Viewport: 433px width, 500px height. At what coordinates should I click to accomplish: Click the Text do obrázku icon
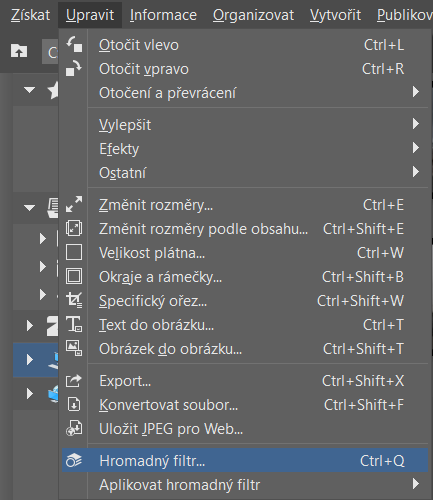pos(74,324)
